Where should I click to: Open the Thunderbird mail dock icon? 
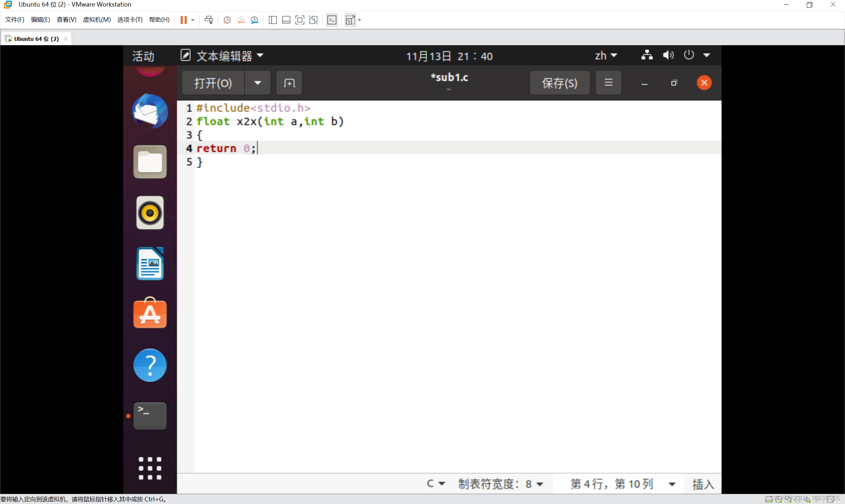[x=150, y=111]
